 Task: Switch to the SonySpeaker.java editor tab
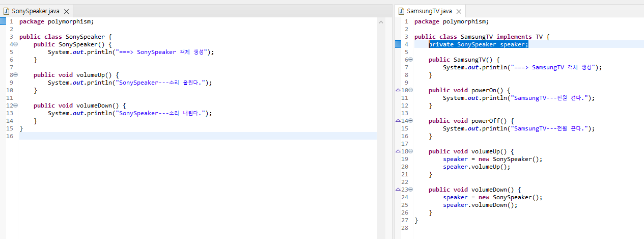pos(36,11)
